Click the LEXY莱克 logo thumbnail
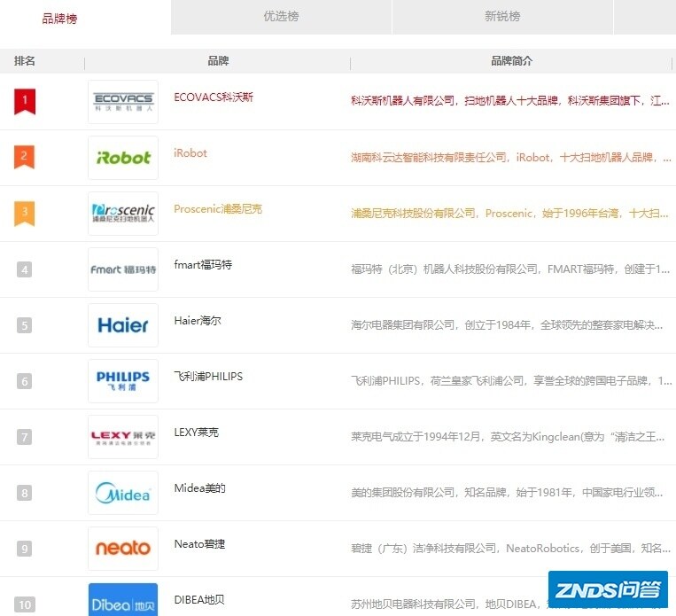The image size is (676, 616). point(123,437)
